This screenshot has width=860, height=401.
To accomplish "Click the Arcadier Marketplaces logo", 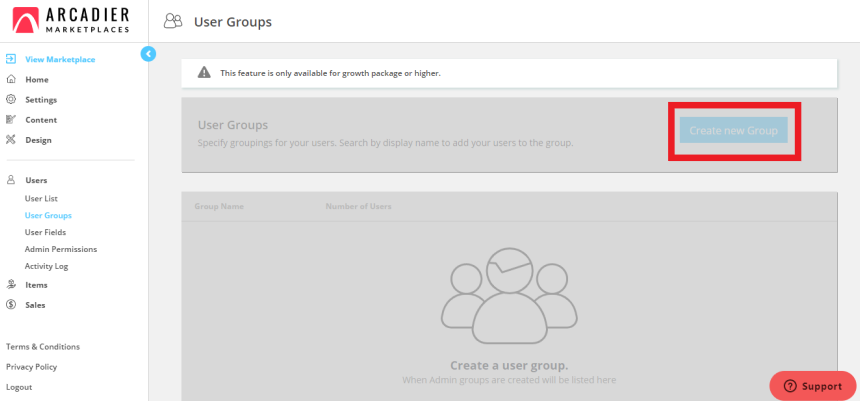I will (68, 20).
